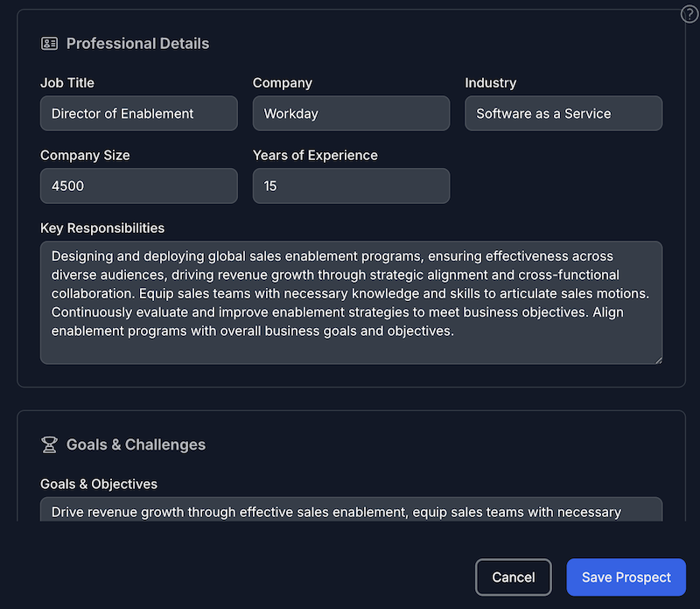
Task: Click the Years of Experience field showing 15
Action: (x=351, y=185)
